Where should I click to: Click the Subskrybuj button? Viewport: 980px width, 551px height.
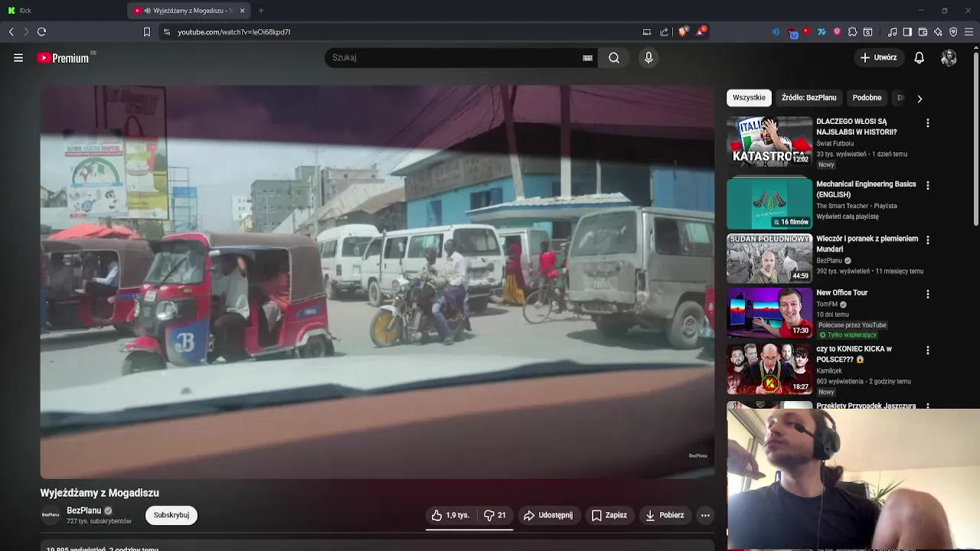[x=171, y=515]
